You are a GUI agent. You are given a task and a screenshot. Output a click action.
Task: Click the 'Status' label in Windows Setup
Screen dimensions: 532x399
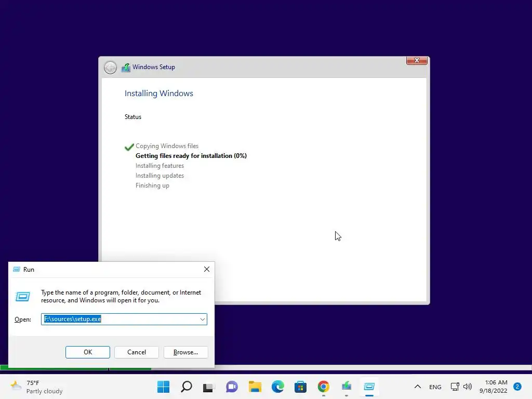pyautogui.click(x=132, y=117)
